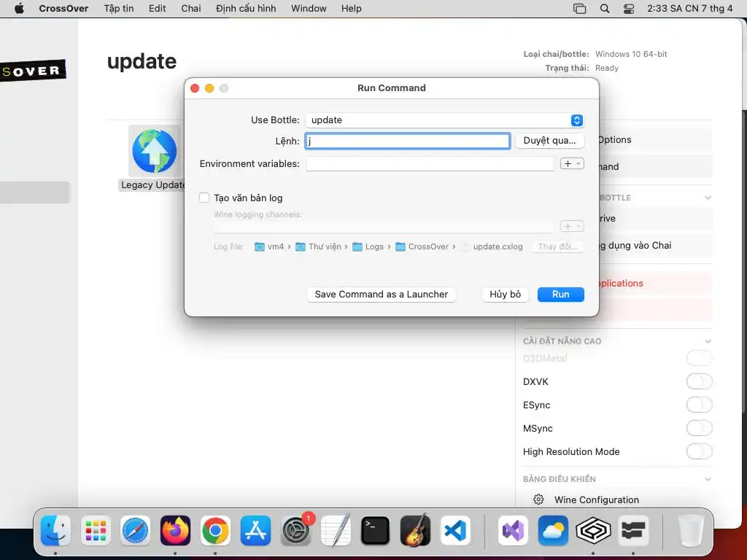Viewport: 747px width, 560px height.
Task: Click the Thay đổi log file button
Action: pyautogui.click(x=557, y=246)
